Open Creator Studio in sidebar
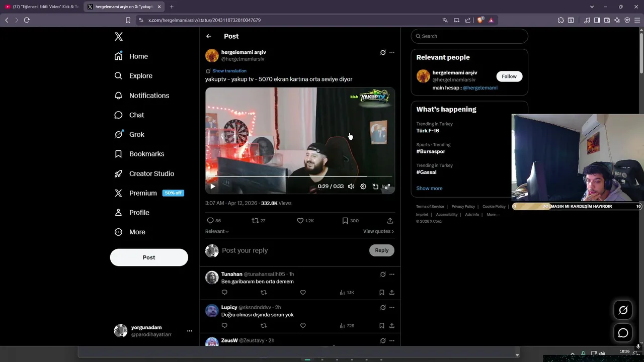644x362 pixels. pos(144,173)
